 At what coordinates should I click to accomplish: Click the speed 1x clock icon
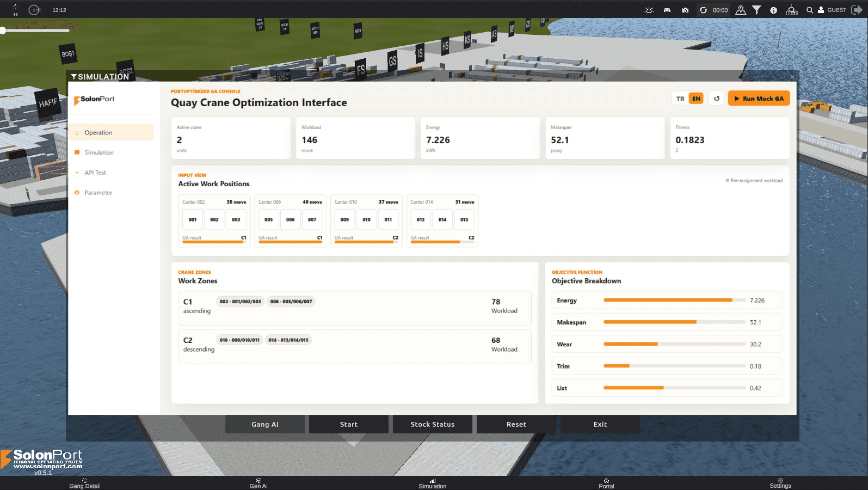[34, 10]
